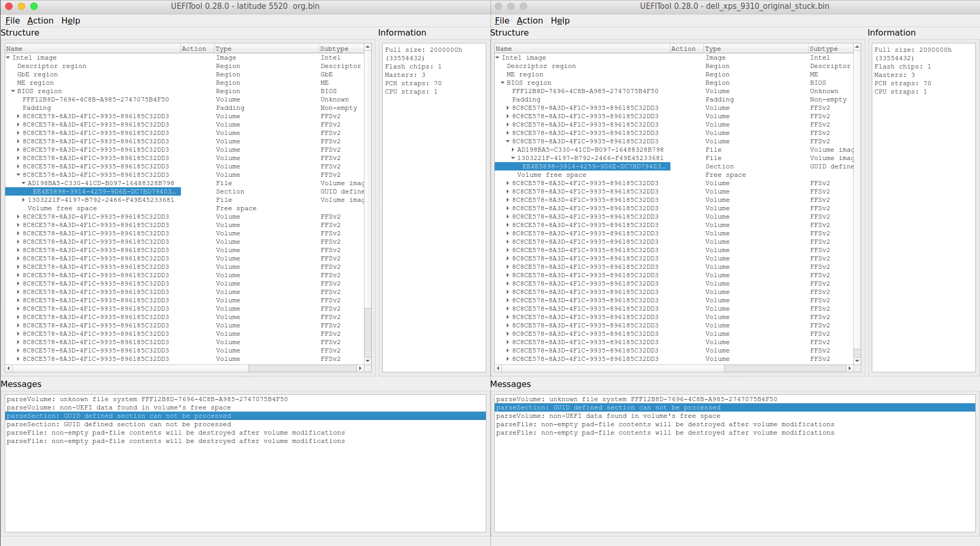The image size is (980, 546).
Task: Click 'Flash chips: 1' in dell_xps Information panel
Action: tap(903, 66)
